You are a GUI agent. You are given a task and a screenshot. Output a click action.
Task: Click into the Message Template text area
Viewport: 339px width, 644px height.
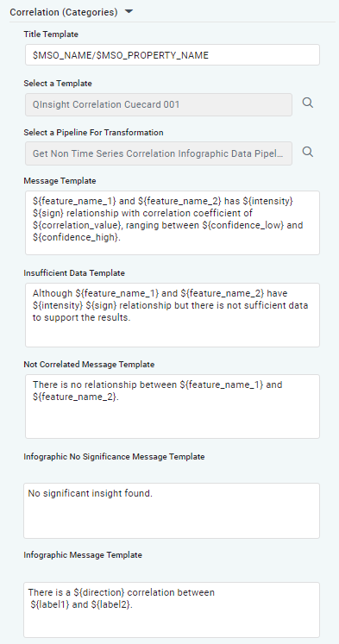pyautogui.click(x=173, y=222)
